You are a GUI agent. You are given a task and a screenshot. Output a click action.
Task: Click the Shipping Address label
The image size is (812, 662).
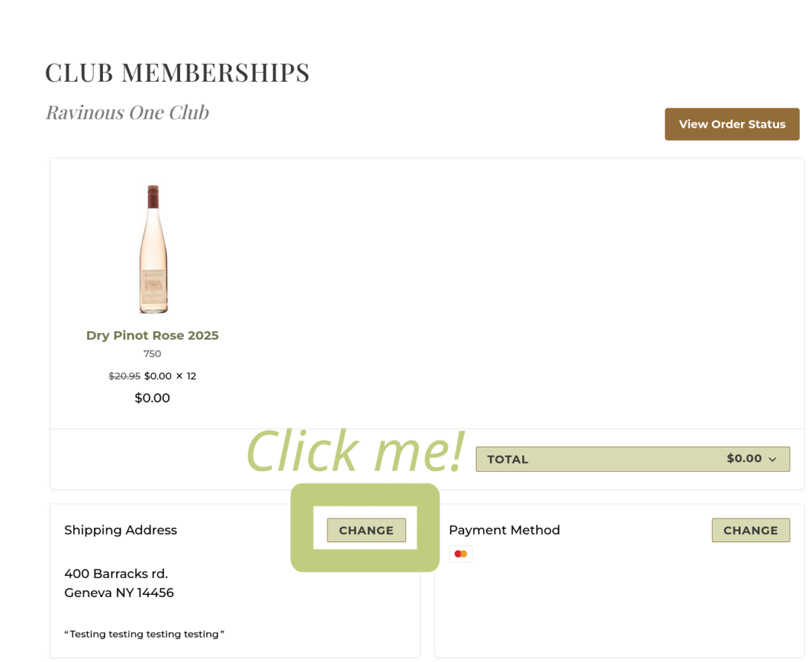[120, 530]
